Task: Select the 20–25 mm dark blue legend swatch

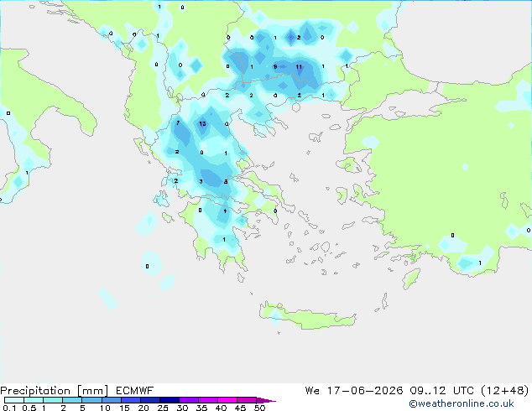Action: pyautogui.click(x=150, y=400)
